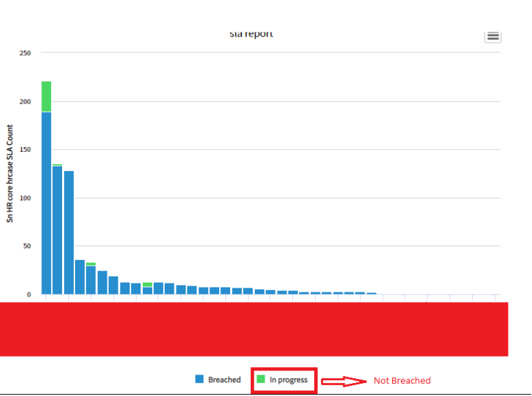Click the red redaction block over x-axis labels

(254, 329)
